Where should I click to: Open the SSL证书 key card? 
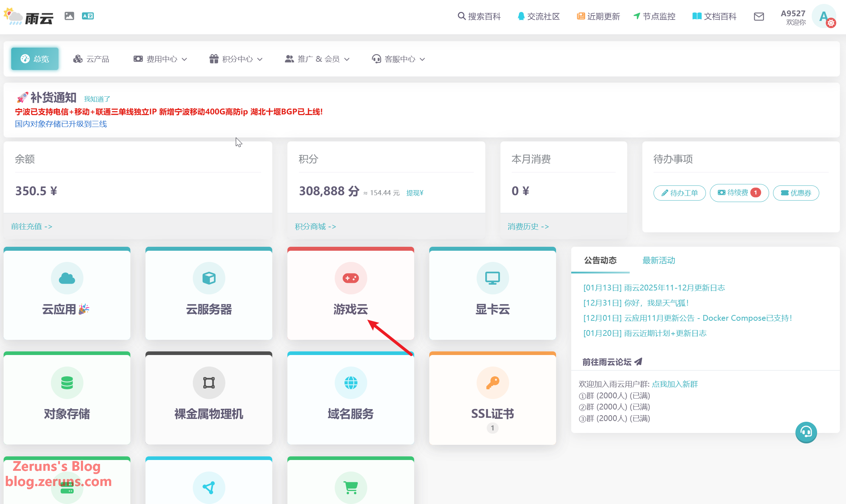click(x=492, y=398)
